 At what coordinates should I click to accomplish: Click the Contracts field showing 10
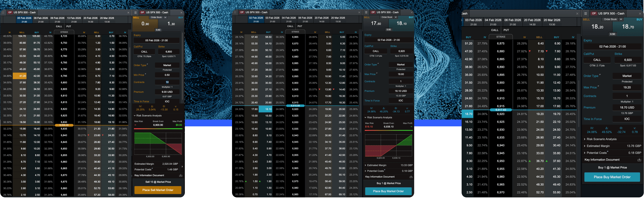167,82
